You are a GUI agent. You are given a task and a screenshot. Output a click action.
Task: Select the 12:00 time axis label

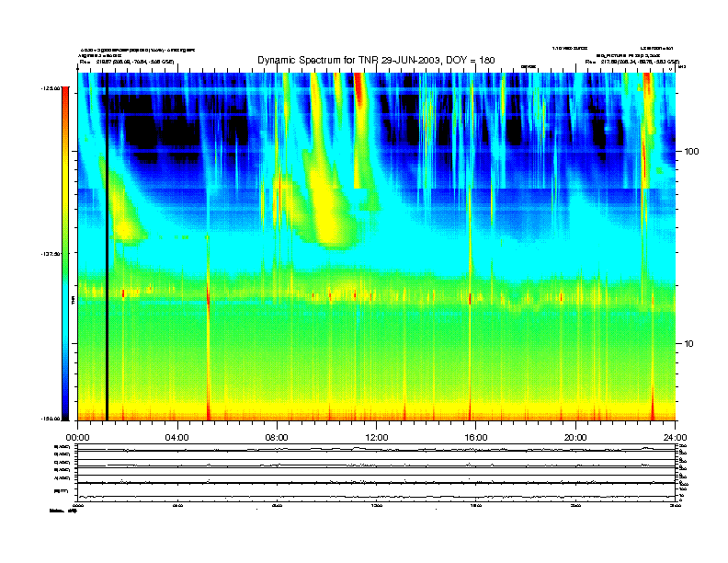pos(377,438)
